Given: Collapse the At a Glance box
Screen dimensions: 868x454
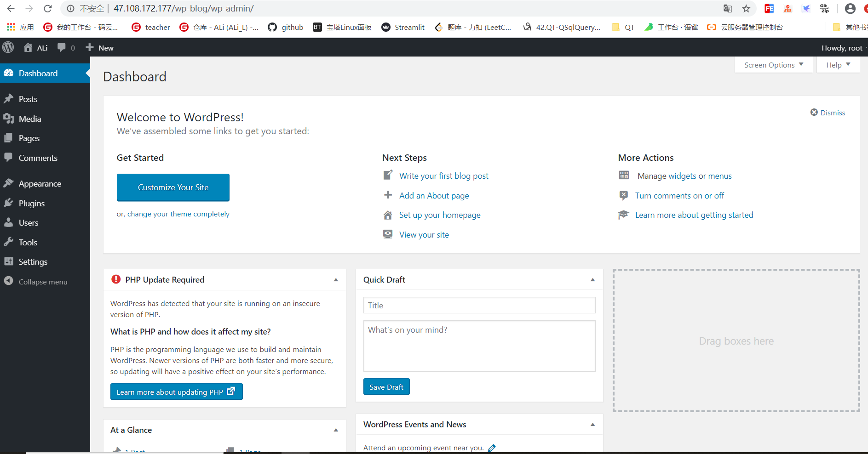Looking at the screenshot, I should tap(336, 430).
